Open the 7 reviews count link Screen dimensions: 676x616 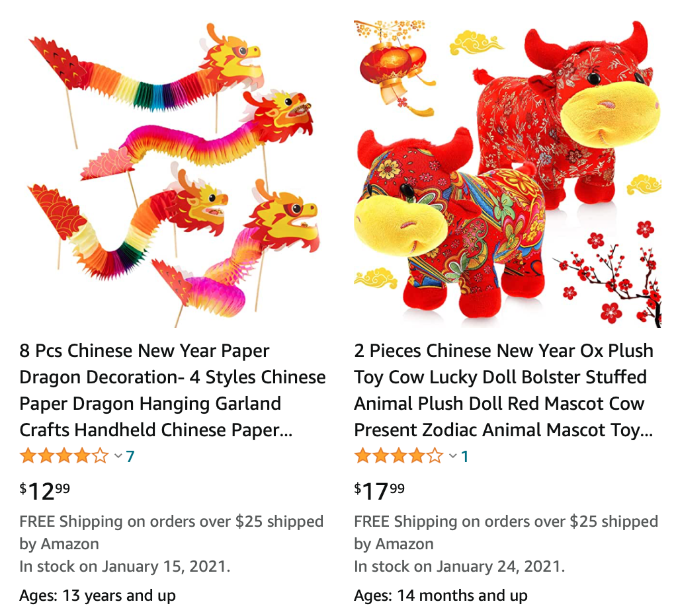point(130,456)
